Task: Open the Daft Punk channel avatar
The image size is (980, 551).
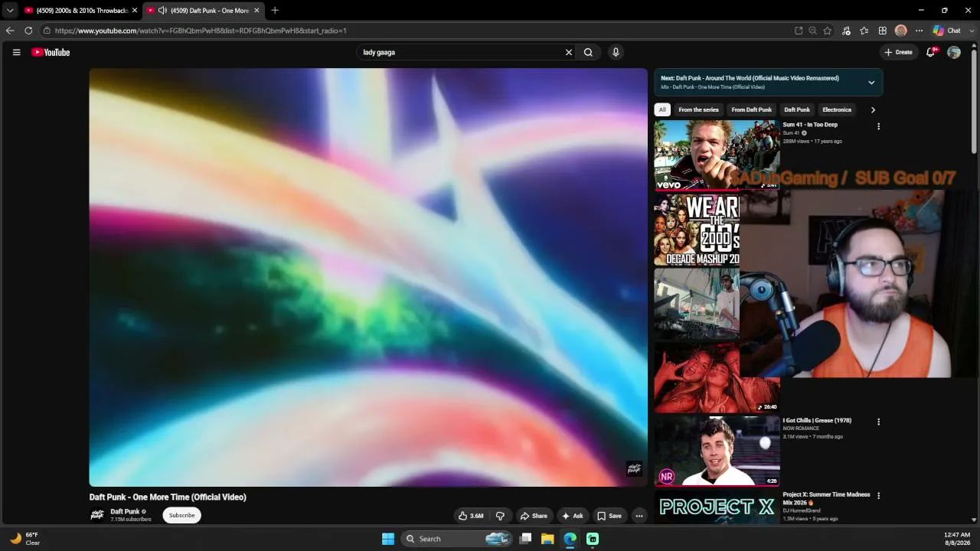Action: click(97, 515)
